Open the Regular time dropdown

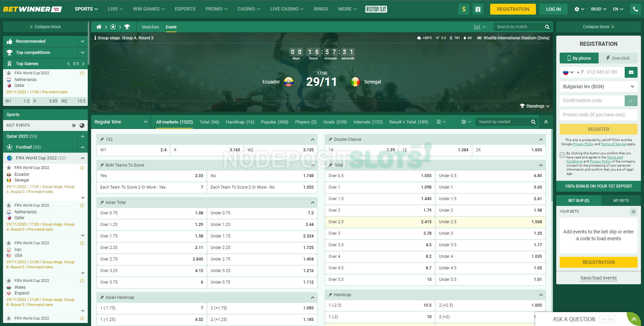coord(121,122)
